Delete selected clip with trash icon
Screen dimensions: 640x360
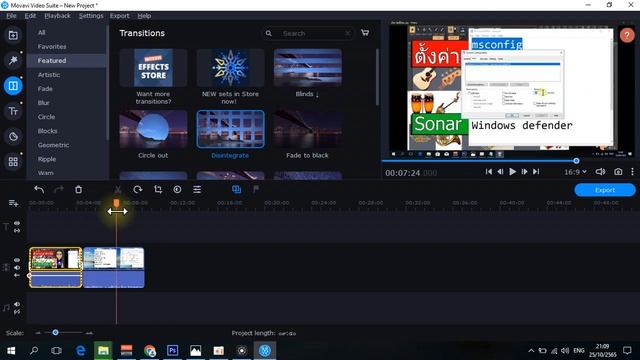click(x=78, y=189)
